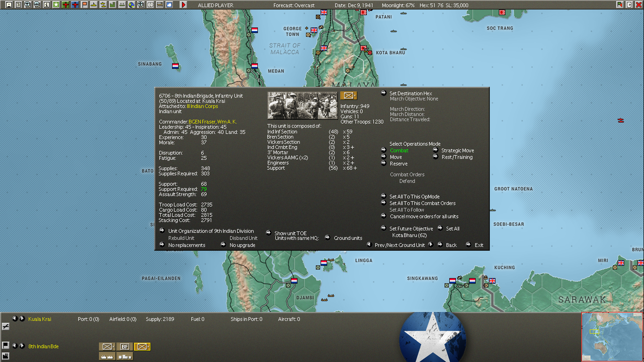The width and height of the screenshot is (644, 362).
Task: Click the infantry unit symbol beside the photo
Action: tap(348, 96)
